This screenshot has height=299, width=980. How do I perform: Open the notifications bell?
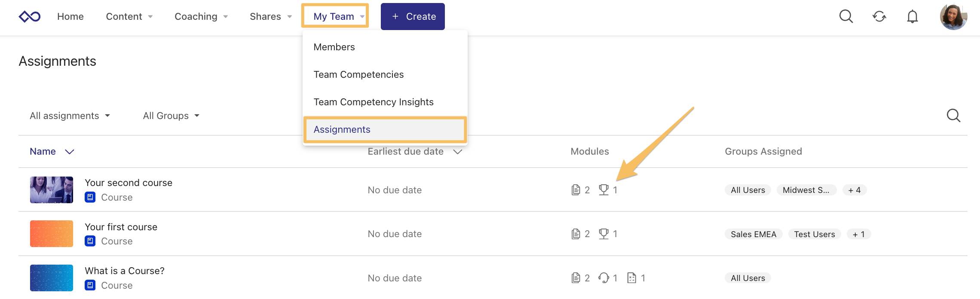click(912, 16)
